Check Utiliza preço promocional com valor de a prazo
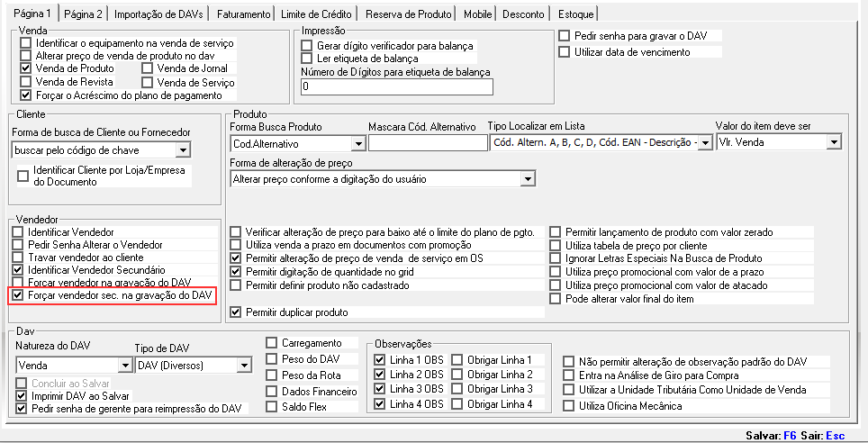This screenshot has width=868, height=443. [x=556, y=272]
